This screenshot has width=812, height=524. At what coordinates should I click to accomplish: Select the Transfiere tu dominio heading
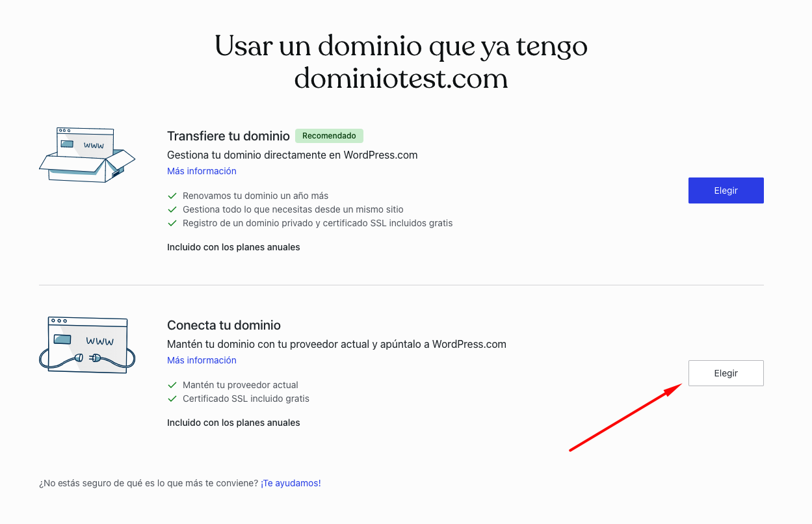point(228,136)
